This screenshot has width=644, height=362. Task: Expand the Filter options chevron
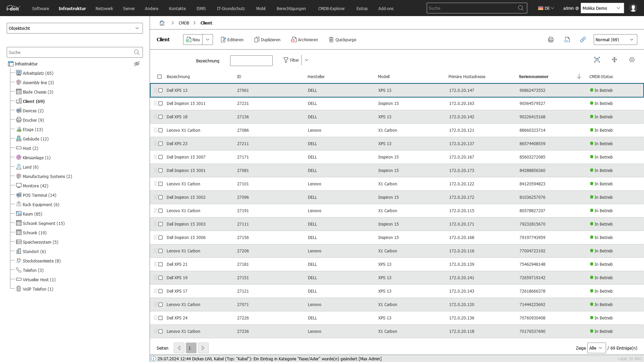[x=307, y=60]
